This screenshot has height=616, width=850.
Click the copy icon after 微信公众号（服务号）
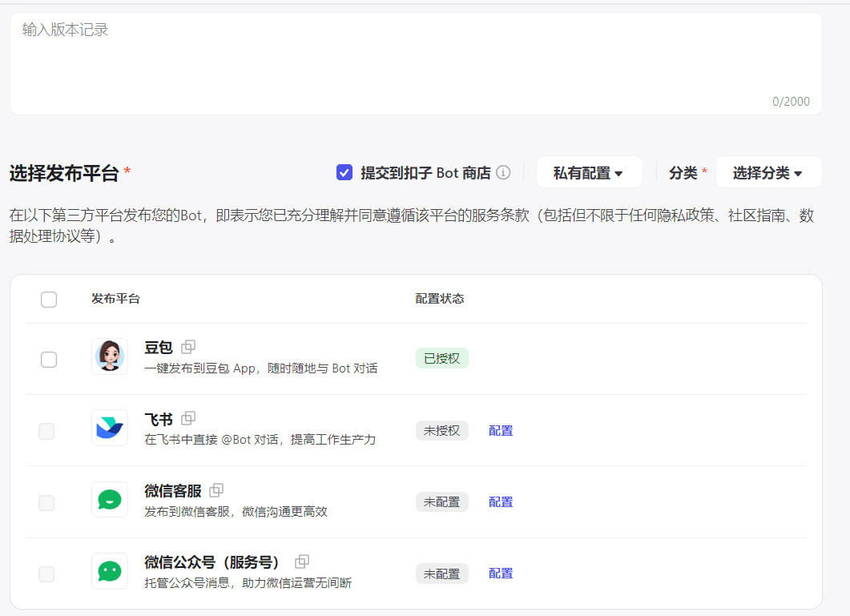(302, 562)
